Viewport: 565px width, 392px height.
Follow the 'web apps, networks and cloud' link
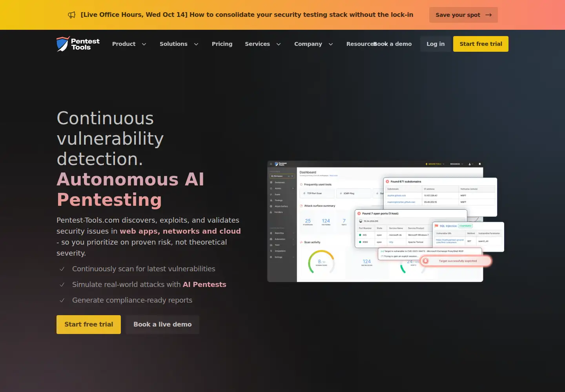180,231
